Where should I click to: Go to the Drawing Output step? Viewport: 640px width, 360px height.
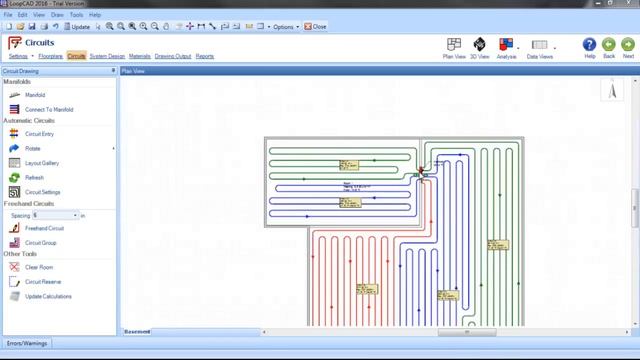(x=173, y=56)
